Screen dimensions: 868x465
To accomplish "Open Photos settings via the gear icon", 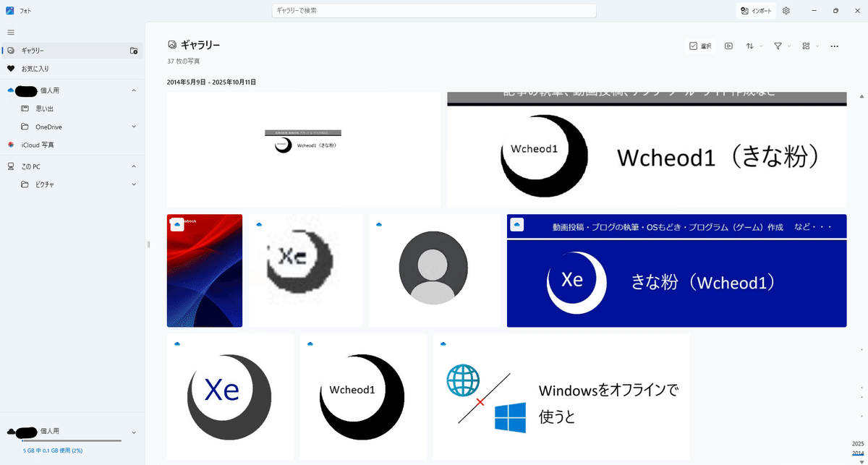I will tap(786, 10).
